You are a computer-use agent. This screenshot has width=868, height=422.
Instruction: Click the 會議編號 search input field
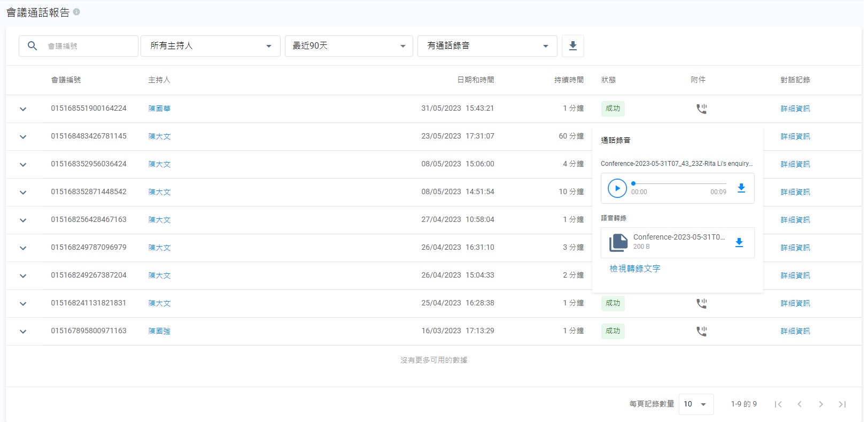point(88,46)
